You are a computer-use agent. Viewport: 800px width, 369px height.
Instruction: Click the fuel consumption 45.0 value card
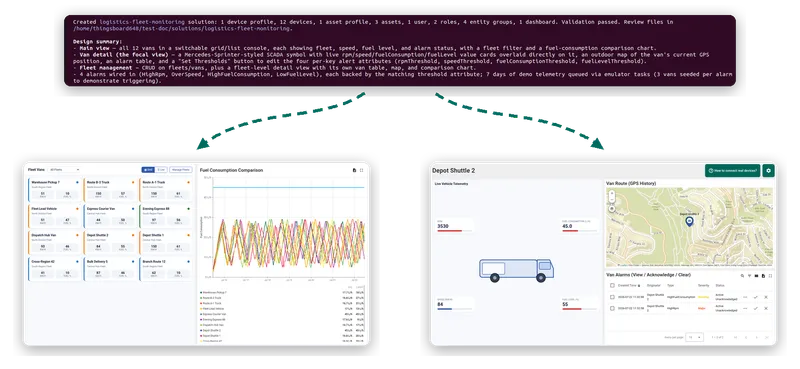click(x=579, y=226)
